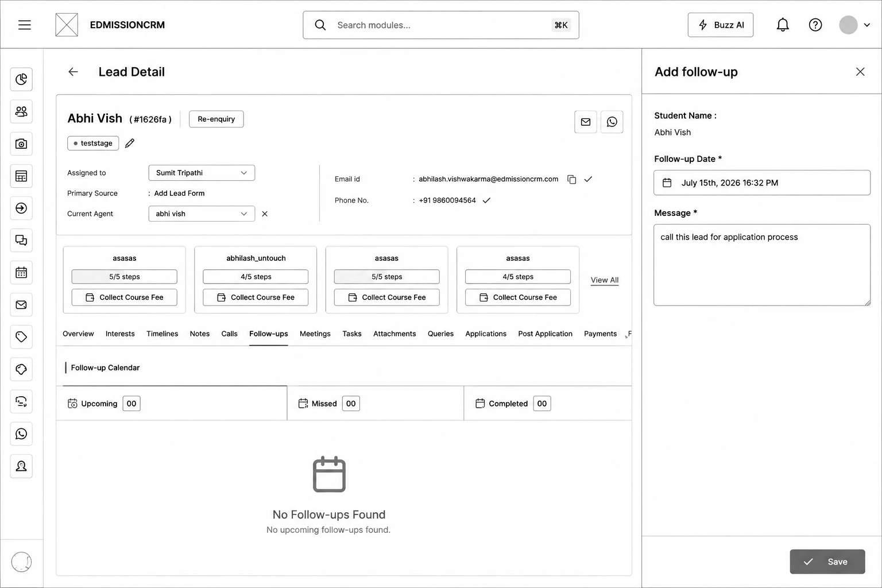Open the leads people sidebar icon
882x588 pixels.
coord(21,111)
